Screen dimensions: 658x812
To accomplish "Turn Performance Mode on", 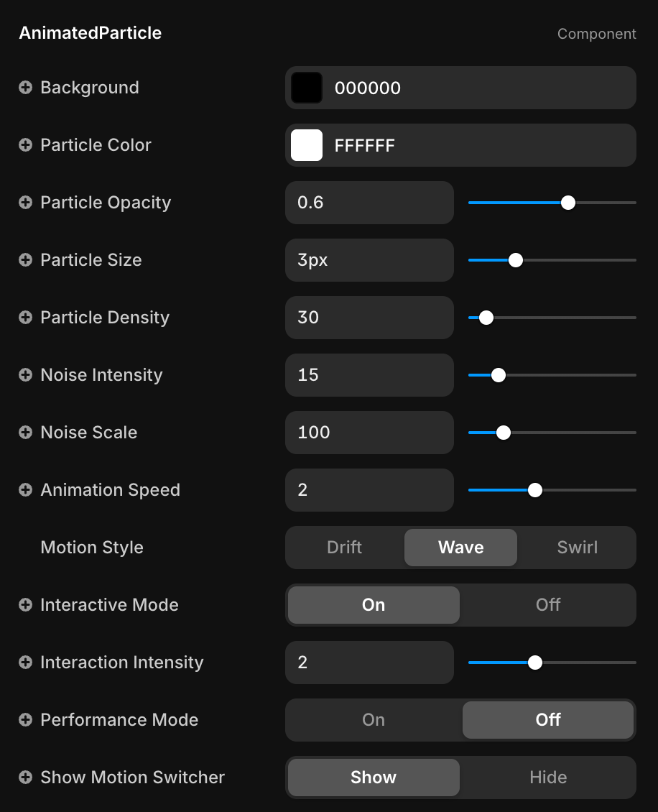I will click(374, 720).
